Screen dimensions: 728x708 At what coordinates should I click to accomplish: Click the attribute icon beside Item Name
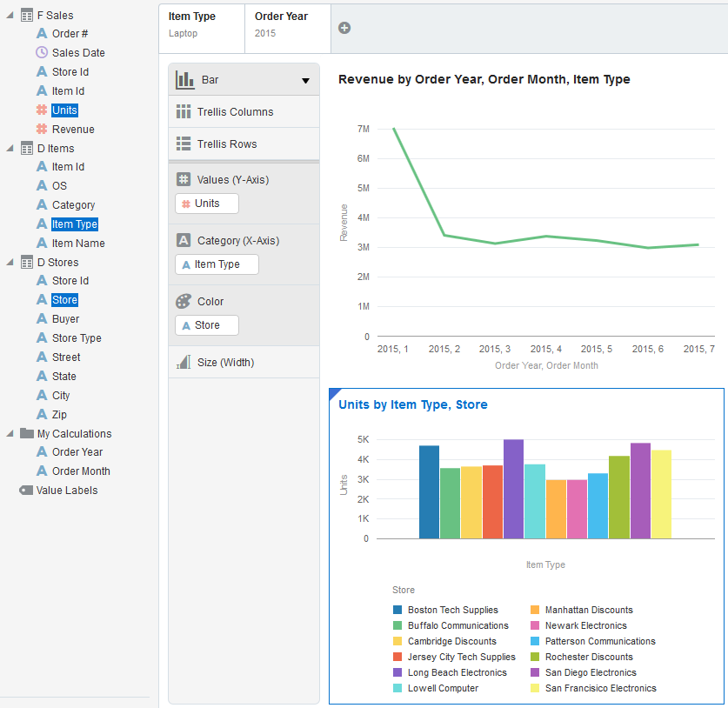pyautogui.click(x=42, y=243)
